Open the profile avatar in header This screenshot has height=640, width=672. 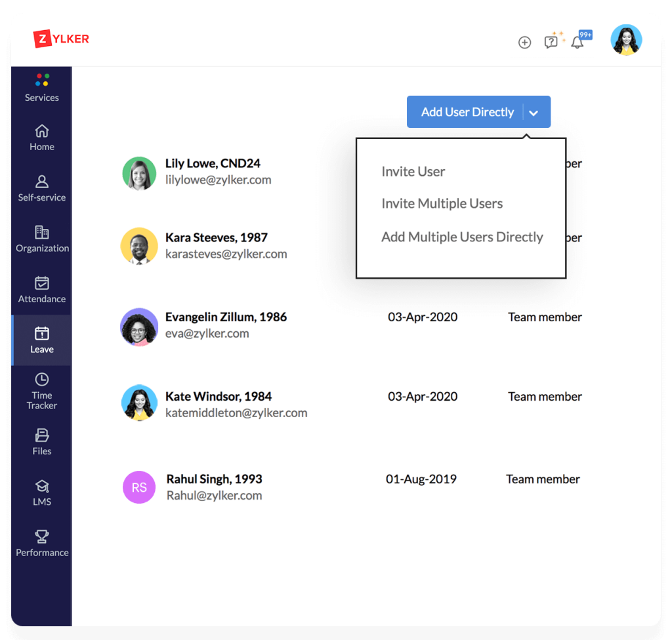point(626,41)
